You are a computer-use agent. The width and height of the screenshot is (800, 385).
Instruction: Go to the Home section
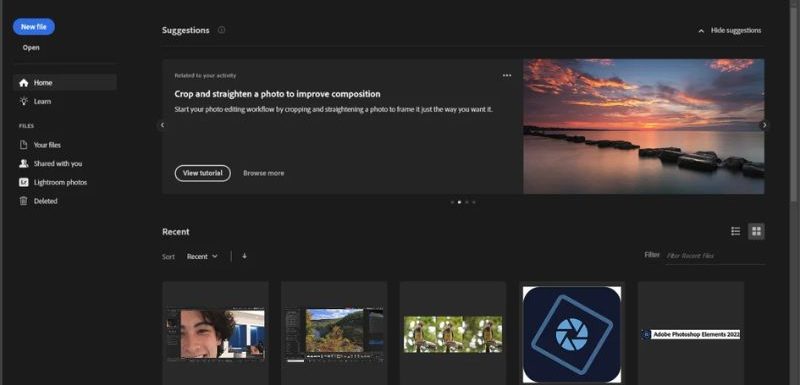pos(65,83)
